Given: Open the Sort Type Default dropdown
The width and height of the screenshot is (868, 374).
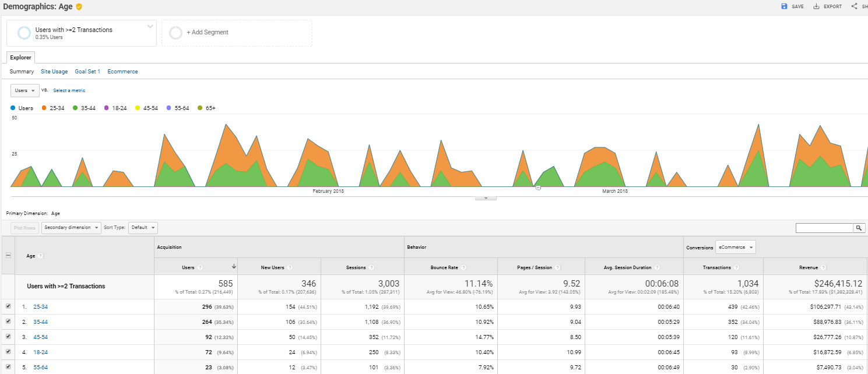Looking at the screenshot, I should point(143,228).
